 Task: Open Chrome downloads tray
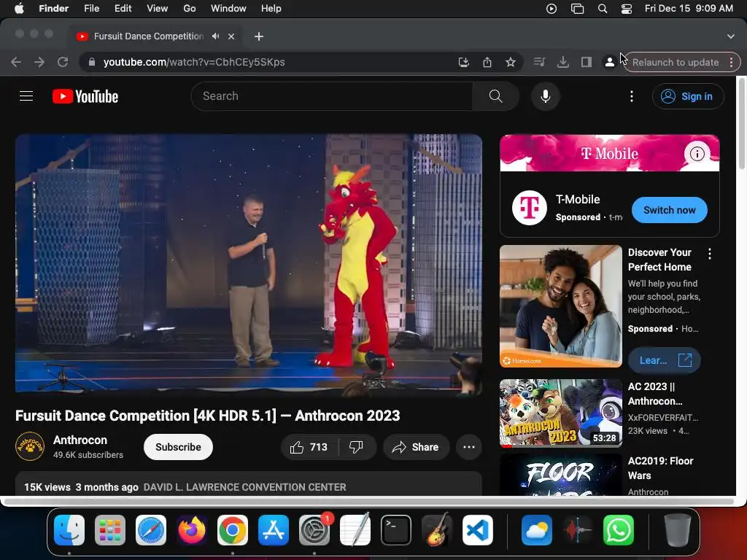coord(562,62)
